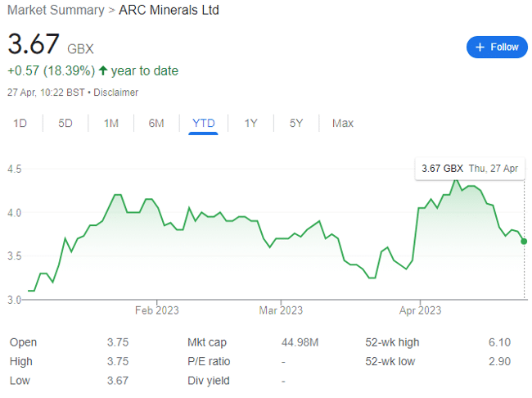
Task: Show the 5Y price chart
Action: (296, 123)
